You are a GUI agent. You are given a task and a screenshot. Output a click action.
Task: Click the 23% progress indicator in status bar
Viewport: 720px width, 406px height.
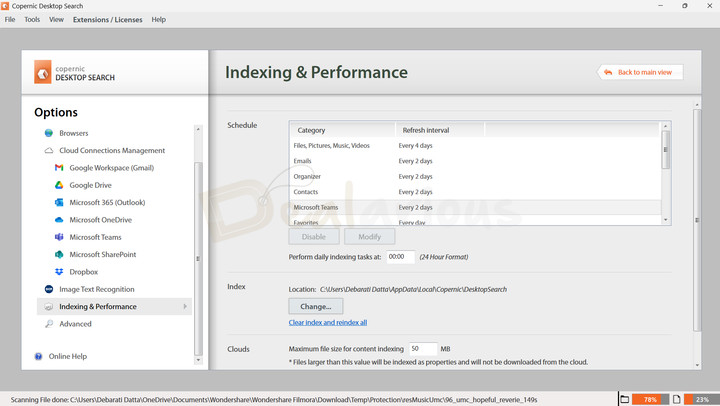click(x=702, y=399)
